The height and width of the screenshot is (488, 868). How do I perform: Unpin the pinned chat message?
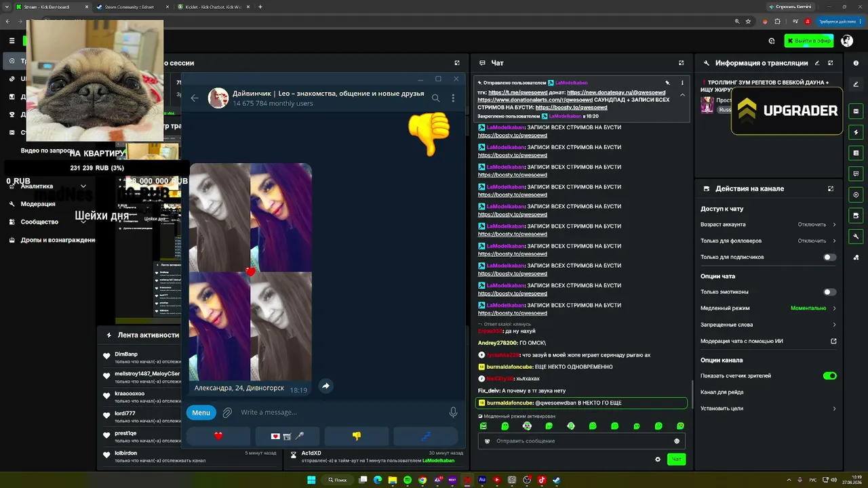point(667,83)
